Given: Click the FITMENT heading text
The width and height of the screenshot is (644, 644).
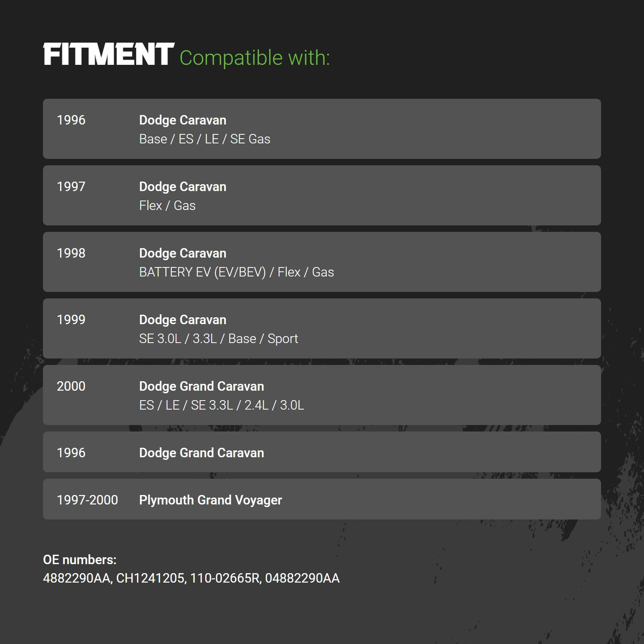Looking at the screenshot, I should 109,55.
